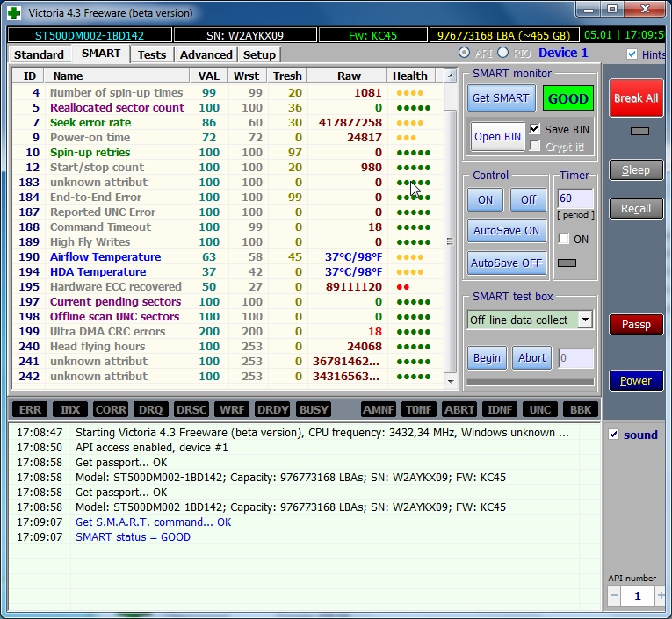Viewport: 672px width, 619px height.
Task: Switch to the Standard tab
Action: coord(39,54)
